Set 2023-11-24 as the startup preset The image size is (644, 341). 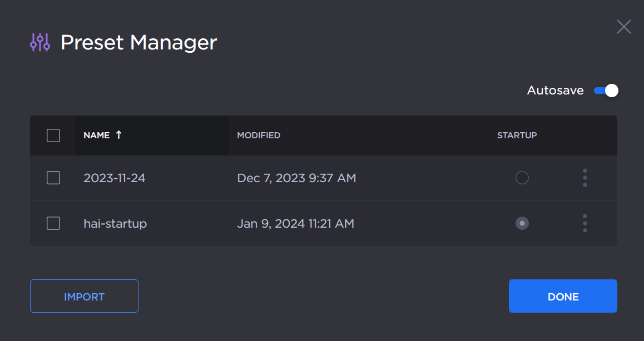522,178
